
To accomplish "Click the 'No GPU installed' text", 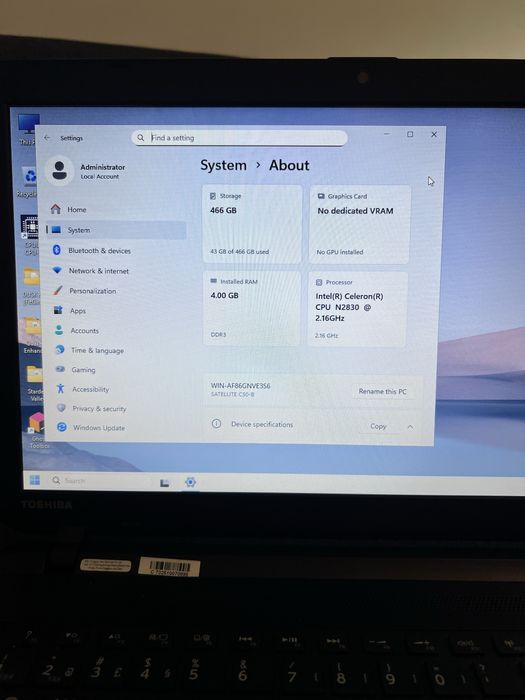I will point(340,252).
